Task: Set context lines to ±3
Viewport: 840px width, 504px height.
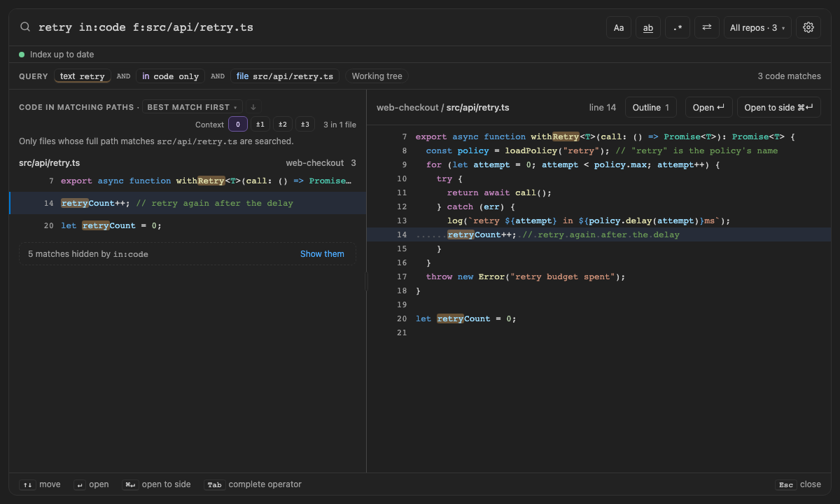Action: coord(305,125)
